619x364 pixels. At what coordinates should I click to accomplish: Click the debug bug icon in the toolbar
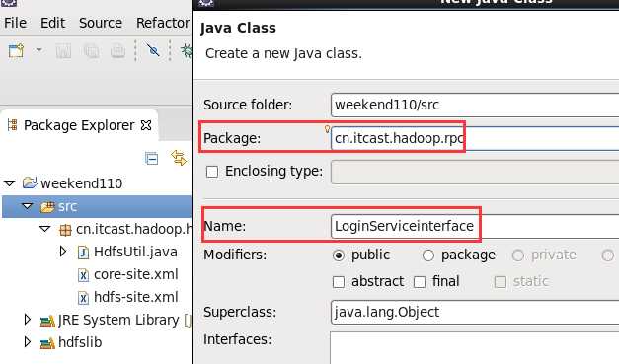186,51
